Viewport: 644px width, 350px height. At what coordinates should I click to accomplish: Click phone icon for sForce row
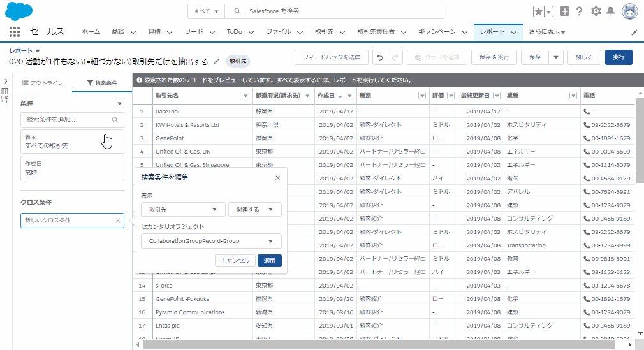tap(587, 286)
